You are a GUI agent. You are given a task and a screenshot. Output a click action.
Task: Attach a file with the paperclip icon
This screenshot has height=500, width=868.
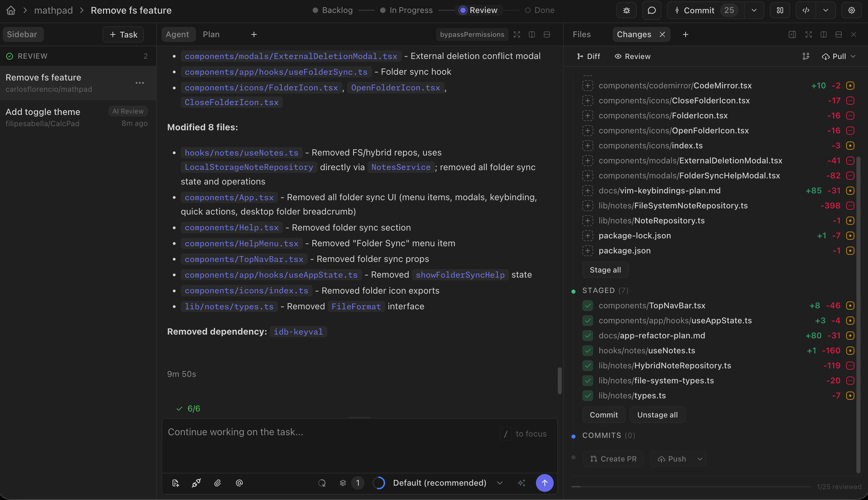pyautogui.click(x=218, y=483)
